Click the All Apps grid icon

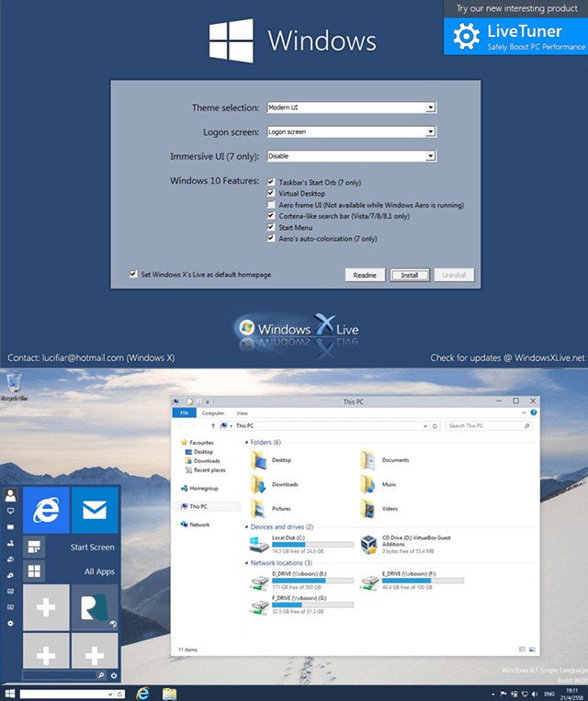34,571
